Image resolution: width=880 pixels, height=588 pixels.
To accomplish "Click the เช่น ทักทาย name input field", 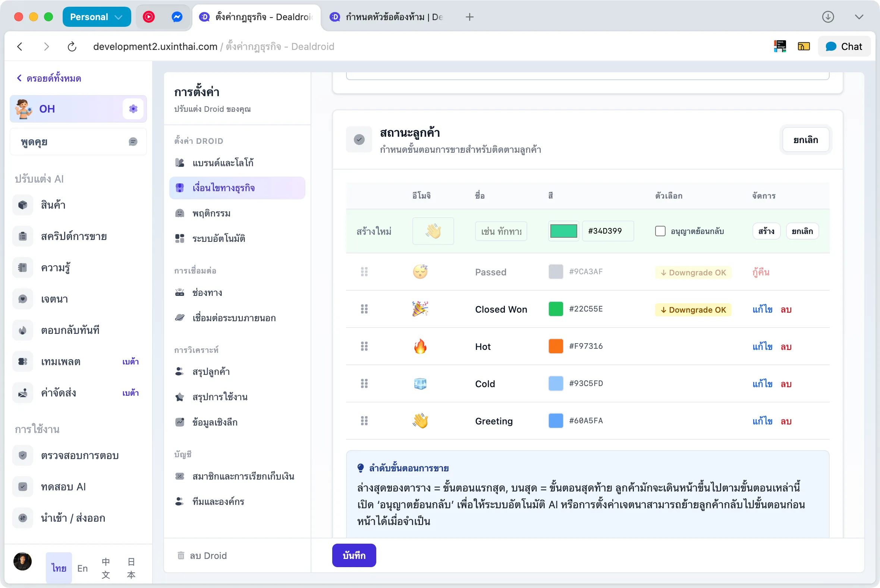I will point(501,231).
